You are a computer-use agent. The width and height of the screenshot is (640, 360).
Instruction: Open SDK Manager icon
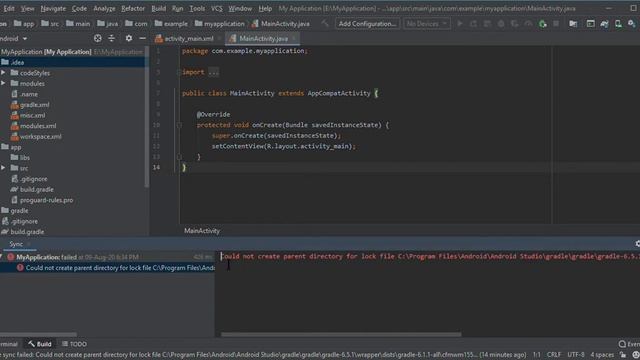point(632,24)
